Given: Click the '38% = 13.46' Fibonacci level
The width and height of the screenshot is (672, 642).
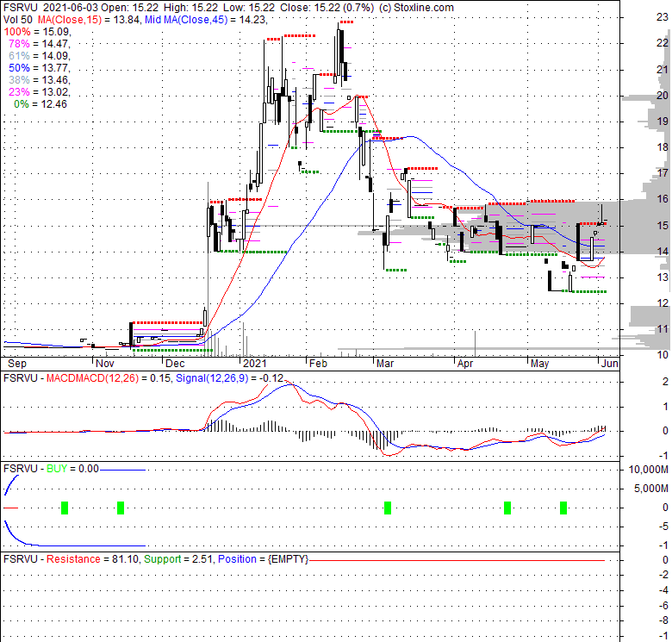Looking at the screenshot, I should point(40,80).
